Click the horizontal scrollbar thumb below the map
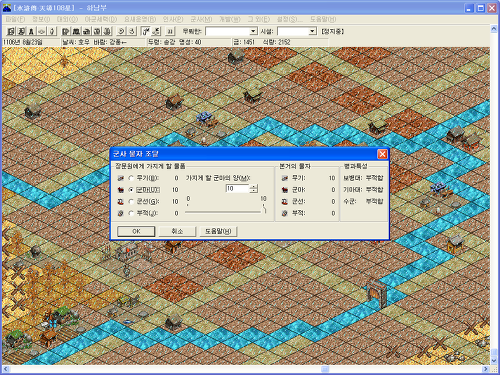 click(x=325, y=369)
